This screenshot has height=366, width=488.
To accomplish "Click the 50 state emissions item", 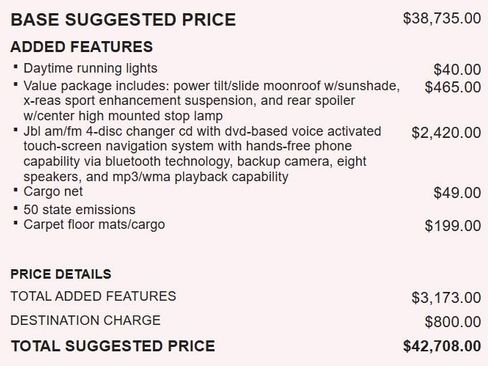I will (79, 210).
